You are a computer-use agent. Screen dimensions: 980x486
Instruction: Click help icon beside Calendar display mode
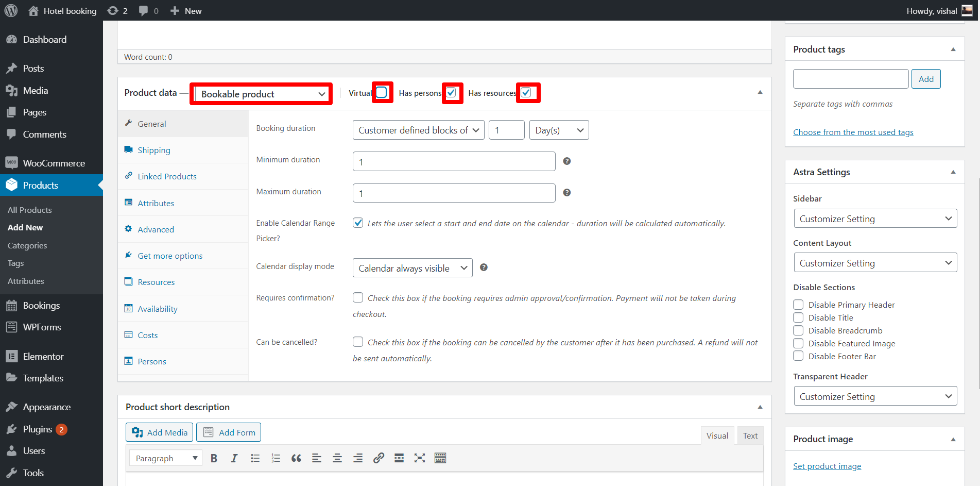tap(484, 267)
